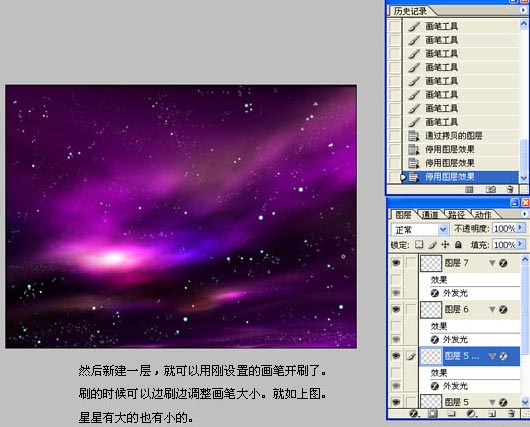The image size is (530, 427).
Task: Open the 正常 blend mode dropdown
Action: [420, 230]
